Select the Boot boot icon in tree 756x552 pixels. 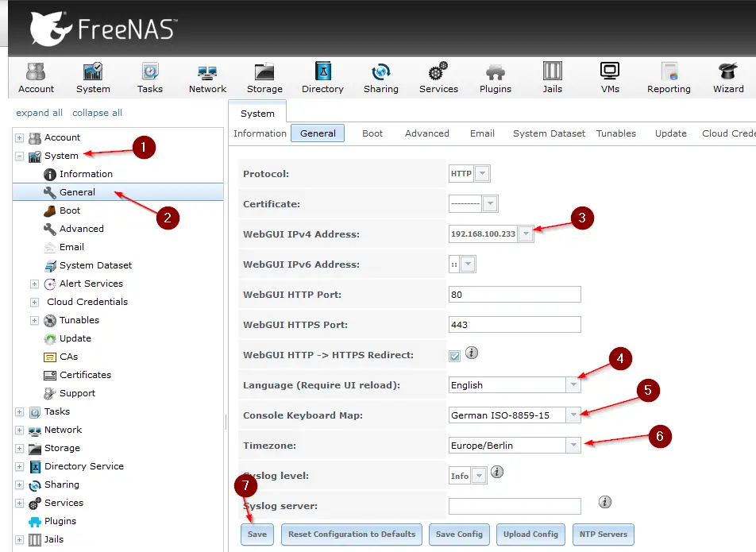[50, 210]
